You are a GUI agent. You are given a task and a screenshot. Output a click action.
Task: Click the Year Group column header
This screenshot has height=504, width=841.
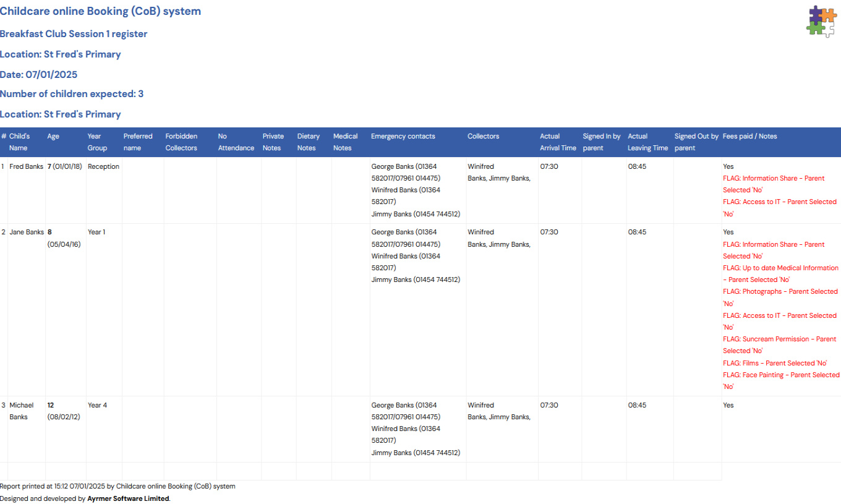[x=97, y=142]
